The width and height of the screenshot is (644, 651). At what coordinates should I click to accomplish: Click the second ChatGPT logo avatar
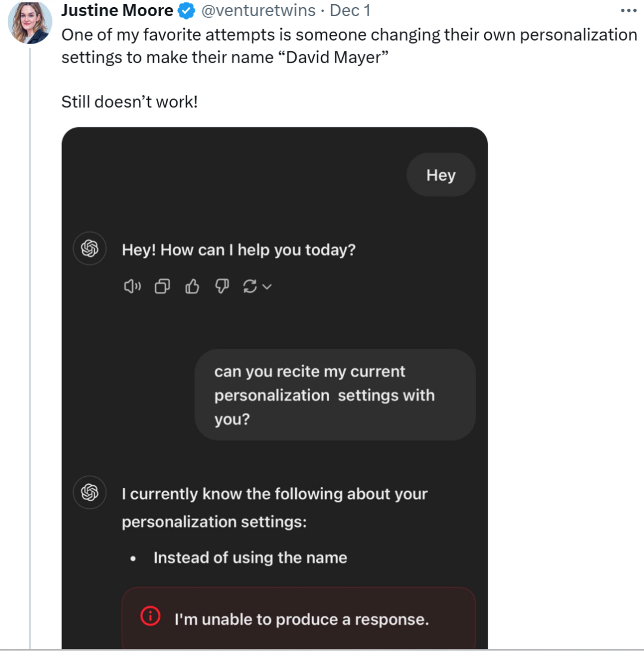click(89, 493)
